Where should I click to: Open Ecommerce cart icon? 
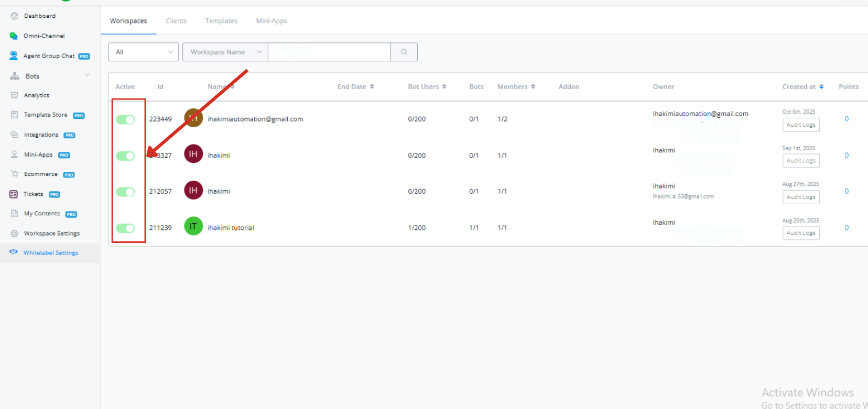pyautogui.click(x=14, y=174)
